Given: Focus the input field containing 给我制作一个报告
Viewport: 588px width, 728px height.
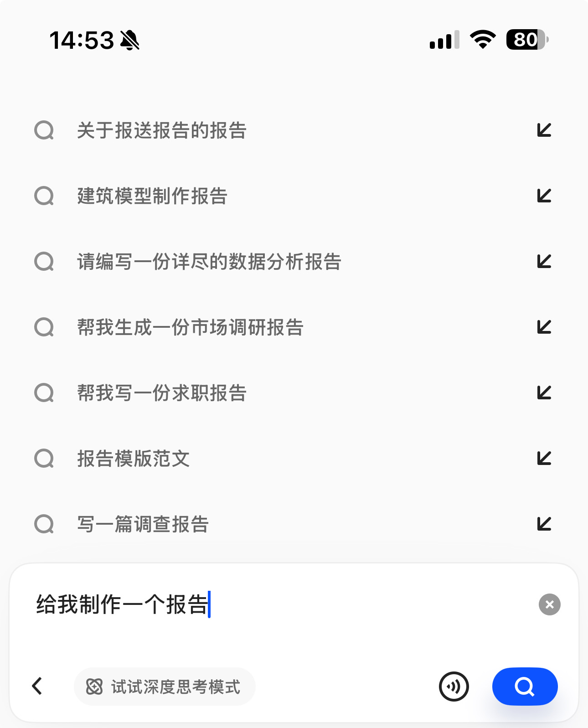Looking at the screenshot, I should (283, 605).
